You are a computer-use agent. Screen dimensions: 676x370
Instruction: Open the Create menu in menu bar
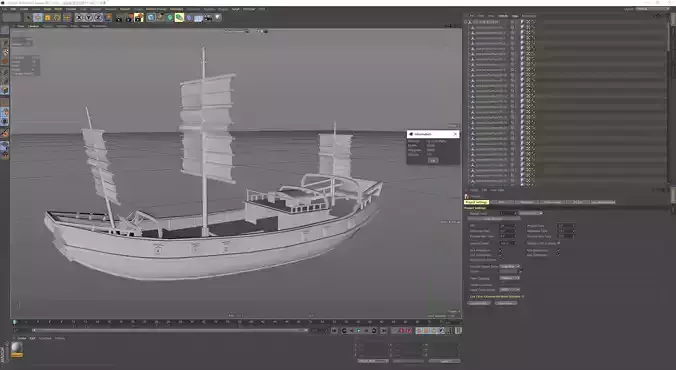tap(24, 9)
